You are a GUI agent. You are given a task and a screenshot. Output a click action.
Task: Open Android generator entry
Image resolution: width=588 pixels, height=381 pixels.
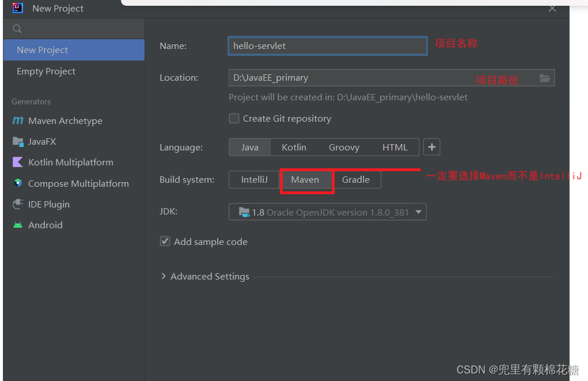click(74, 225)
